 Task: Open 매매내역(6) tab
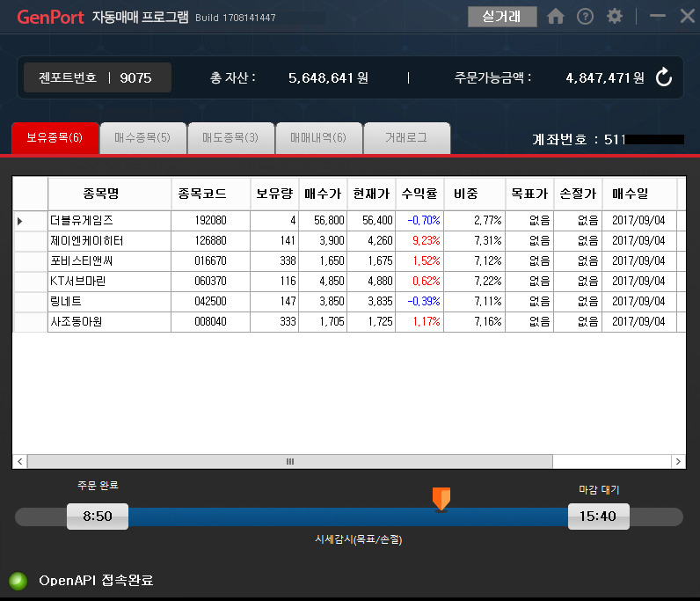tap(318, 137)
